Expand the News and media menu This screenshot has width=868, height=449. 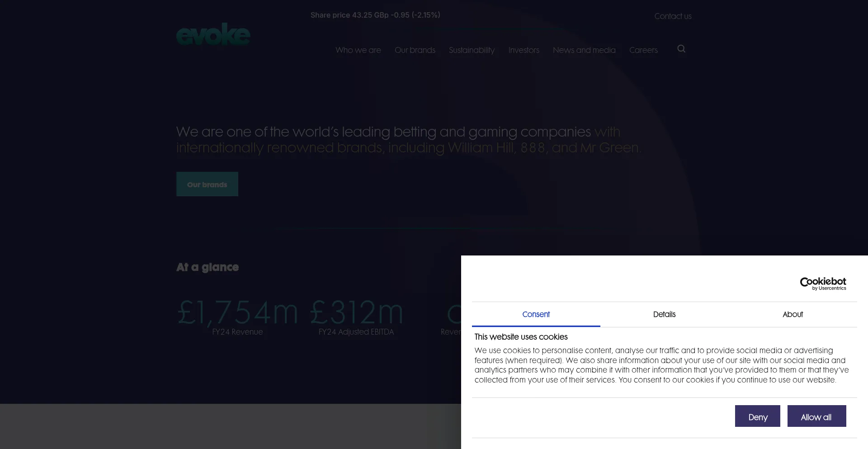coord(584,50)
